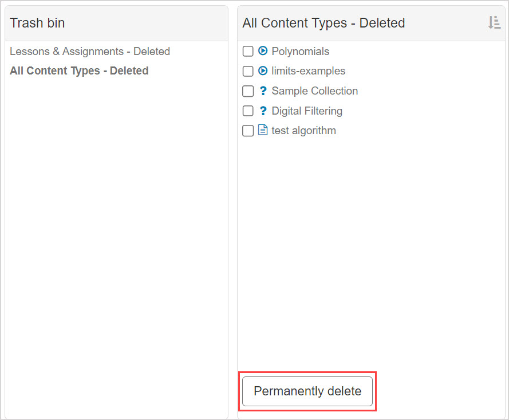This screenshot has width=509, height=420.
Task: Click the question mark icon for Sample Collection
Action: pyautogui.click(x=262, y=91)
